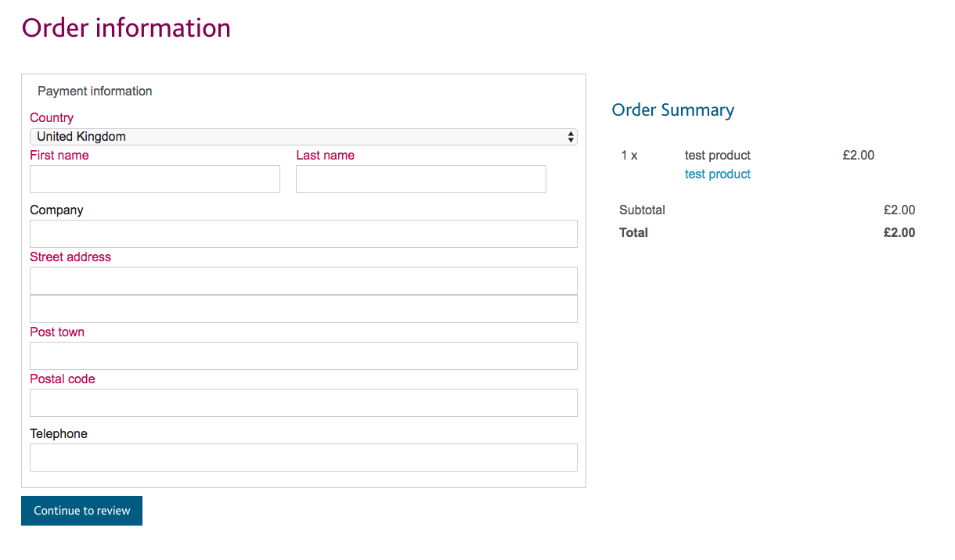955x560 pixels.
Task: Click the Telephone input field
Action: (x=303, y=458)
